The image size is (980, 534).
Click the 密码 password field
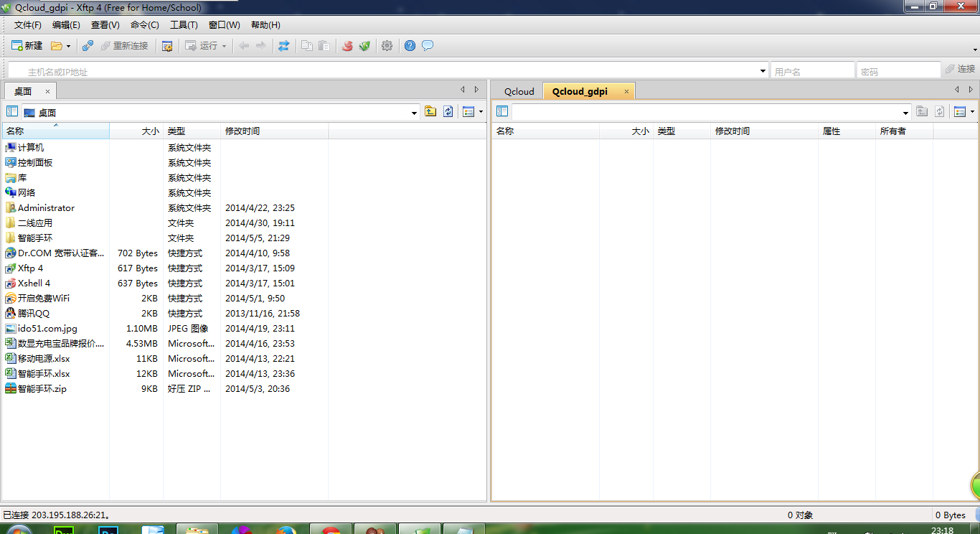[x=898, y=71]
